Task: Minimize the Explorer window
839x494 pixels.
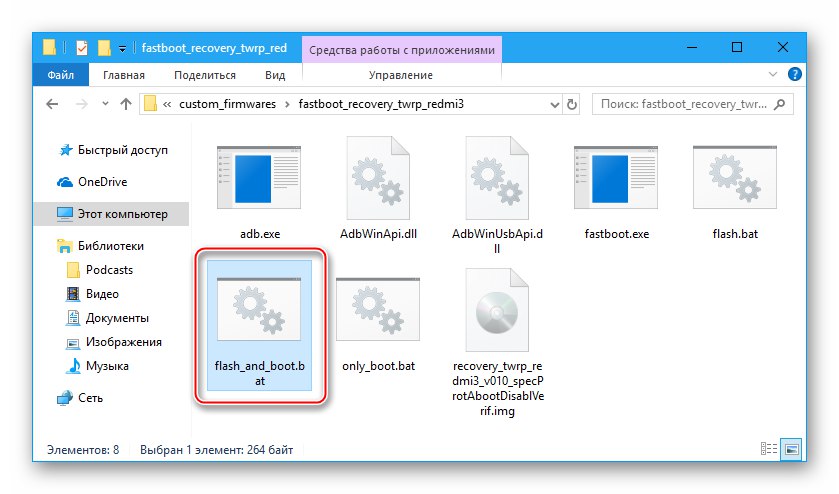Action: (x=692, y=47)
